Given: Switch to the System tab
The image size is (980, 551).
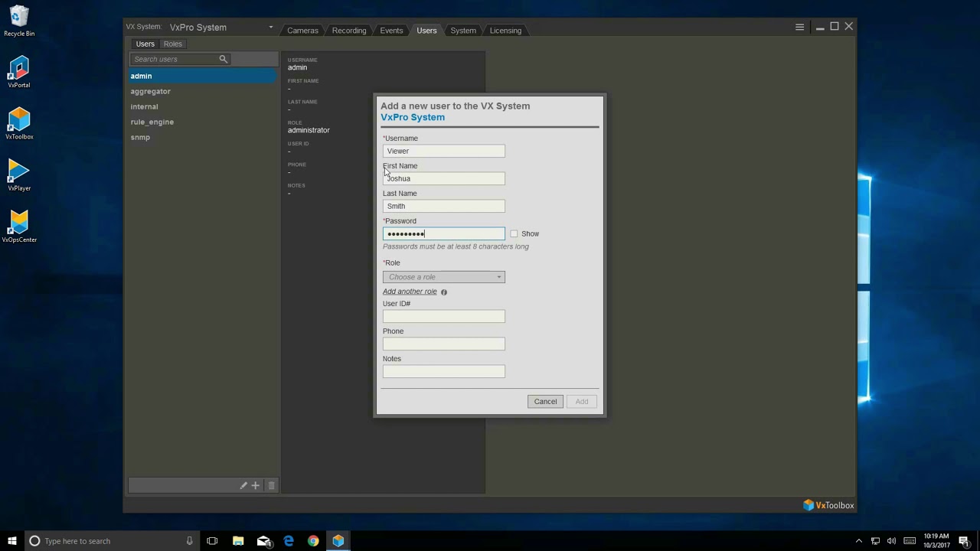Looking at the screenshot, I should [463, 31].
